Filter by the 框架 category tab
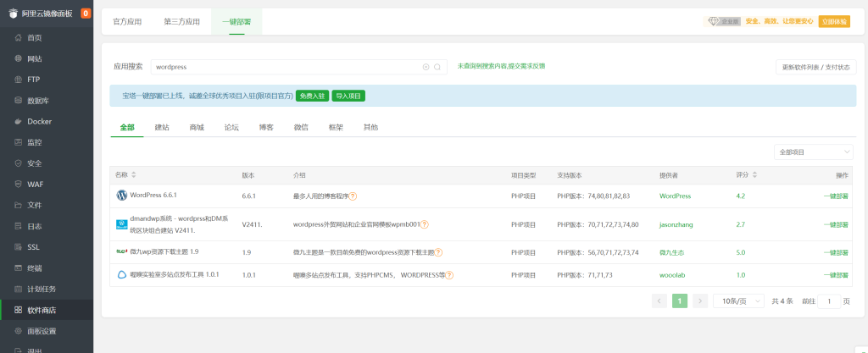Image resolution: width=868 pixels, height=353 pixels. click(336, 127)
